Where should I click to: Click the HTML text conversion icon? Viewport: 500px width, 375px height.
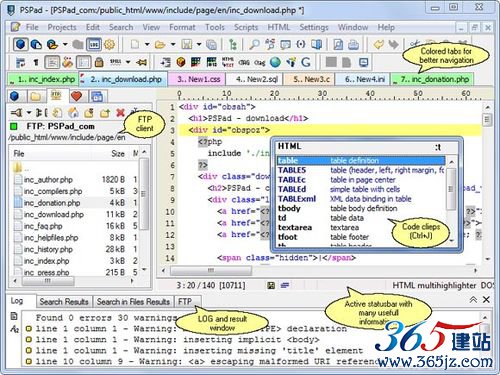coord(228,62)
